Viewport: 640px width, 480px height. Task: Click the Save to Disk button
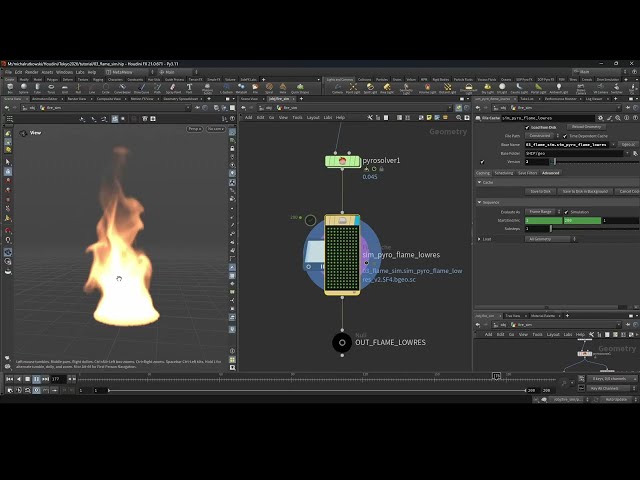[540, 191]
